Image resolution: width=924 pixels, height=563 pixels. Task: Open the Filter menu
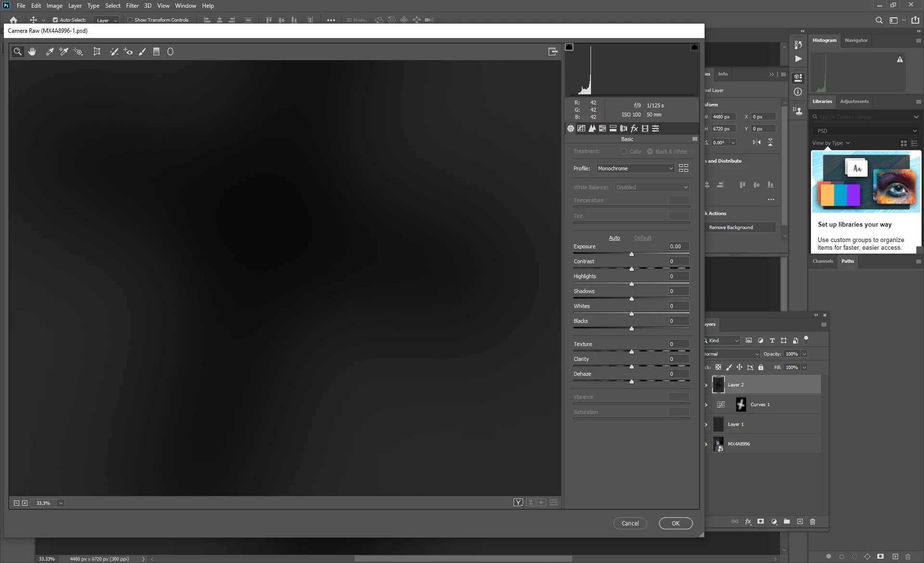[132, 6]
